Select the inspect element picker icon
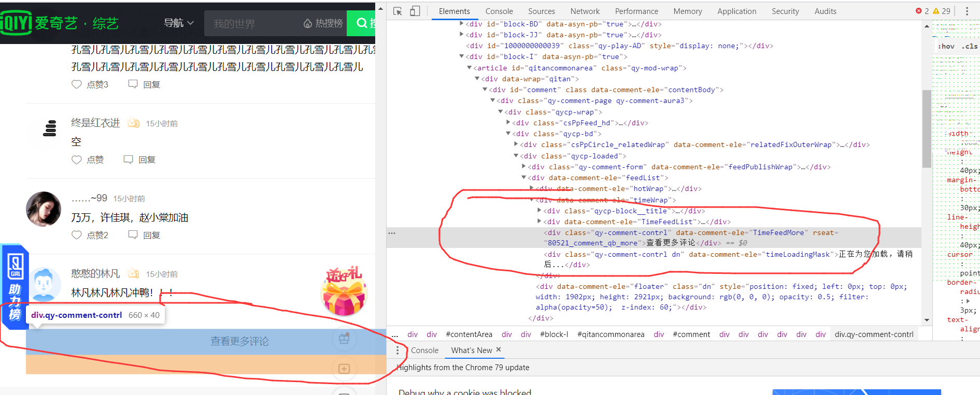This screenshot has width=980, height=395. [397, 11]
